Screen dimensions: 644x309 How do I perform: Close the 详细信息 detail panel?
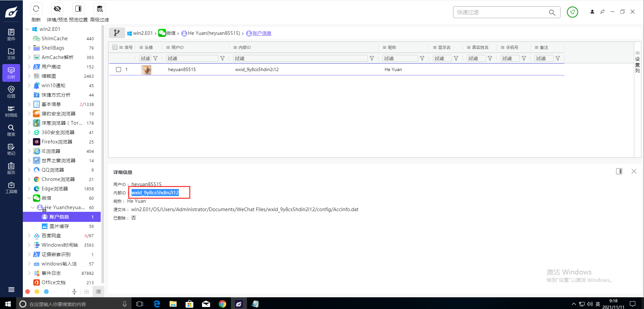point(634,171)
